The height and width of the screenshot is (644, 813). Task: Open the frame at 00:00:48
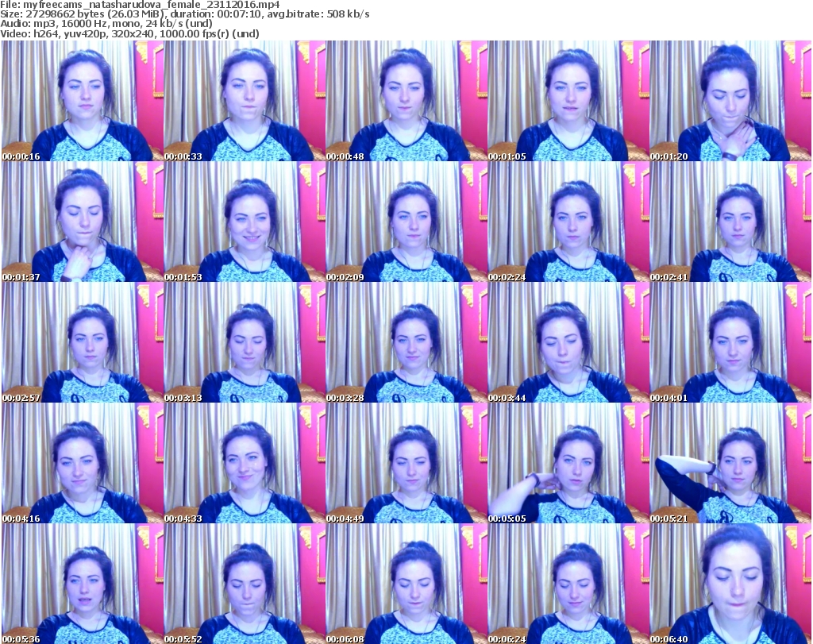click(406, 101)
